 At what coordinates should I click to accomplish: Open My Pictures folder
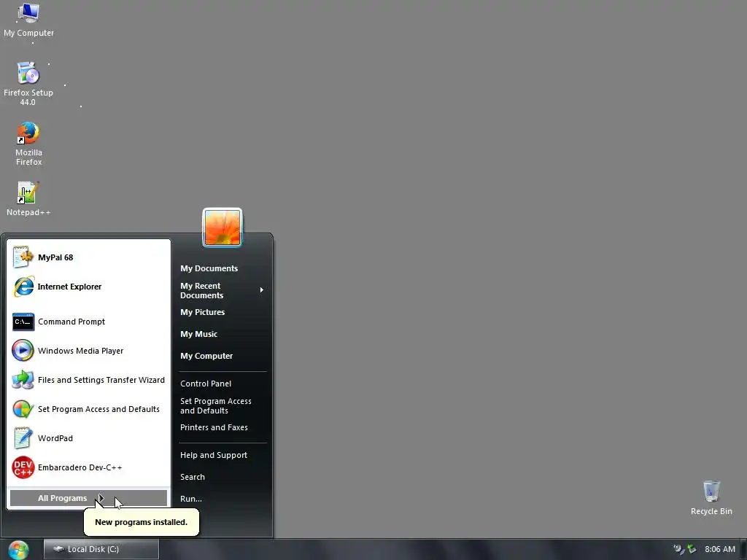222,312
